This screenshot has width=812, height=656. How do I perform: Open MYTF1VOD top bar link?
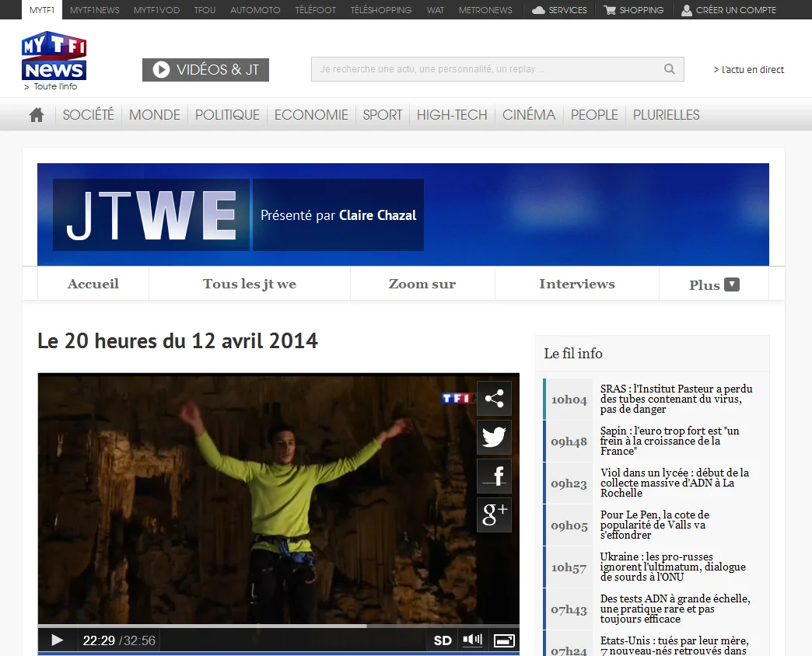pyautogui.click(x=156, y=10)
